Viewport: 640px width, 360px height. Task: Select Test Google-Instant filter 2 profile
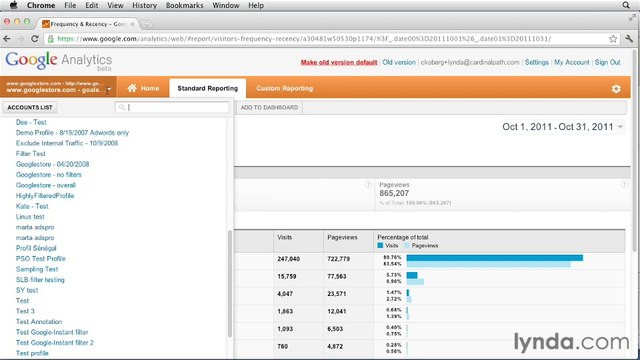[55, 343]
